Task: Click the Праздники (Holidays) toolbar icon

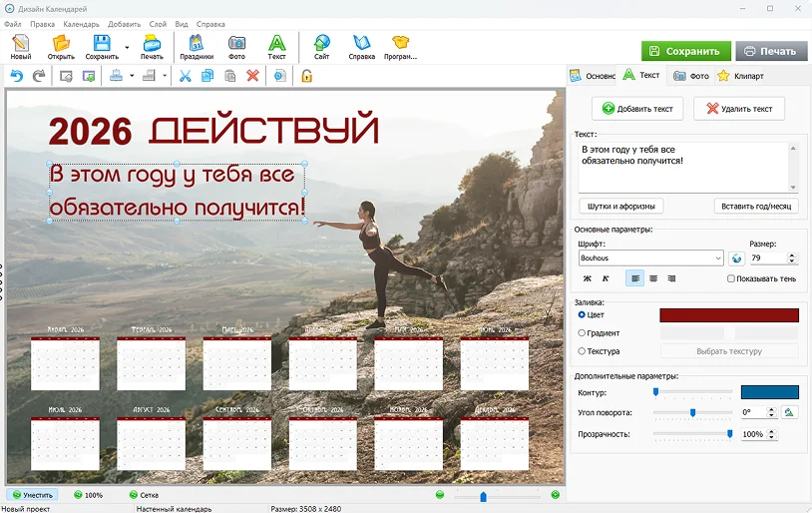Action: 197,47
